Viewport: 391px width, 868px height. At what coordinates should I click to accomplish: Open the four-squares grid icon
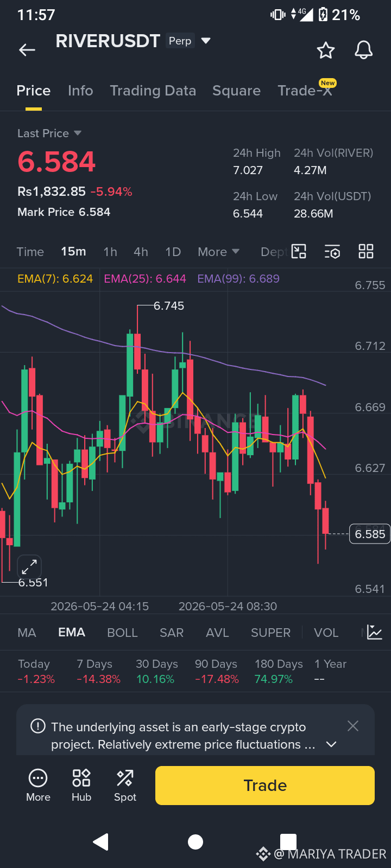366,251
